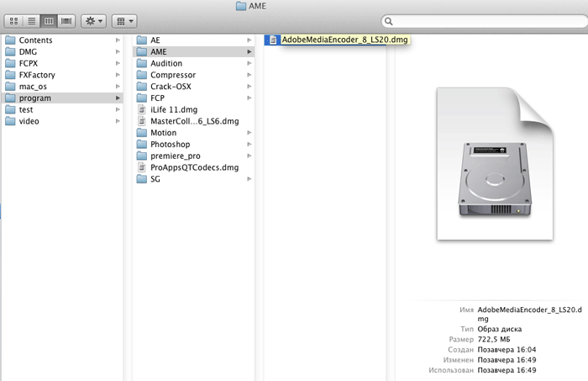Click the Compressor folder name
The image size is (588, 381).
coord(173,75)
